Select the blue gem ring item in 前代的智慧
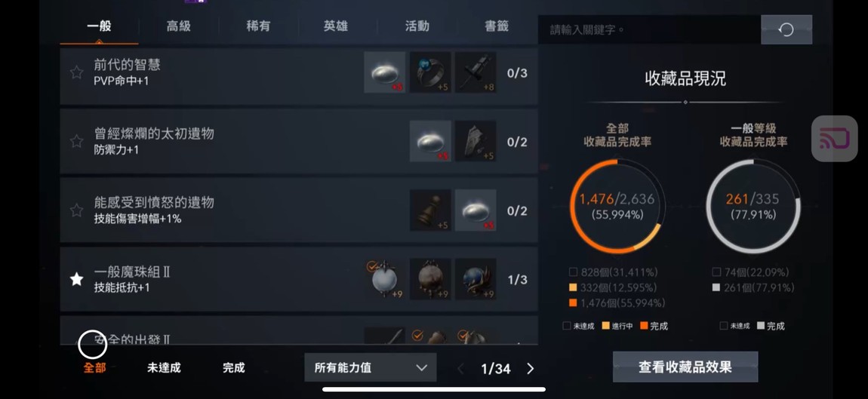 tap(430, 72)
